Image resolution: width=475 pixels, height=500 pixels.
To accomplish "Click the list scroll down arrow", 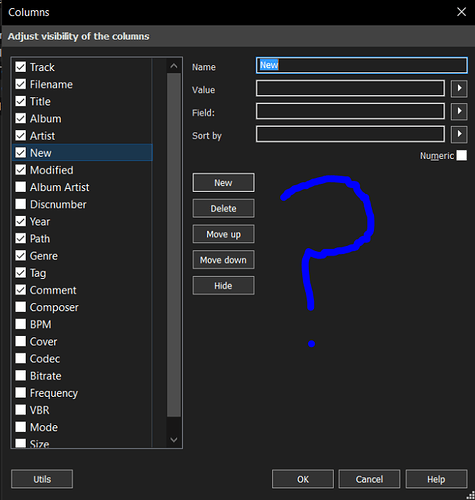I will (174, 440).
